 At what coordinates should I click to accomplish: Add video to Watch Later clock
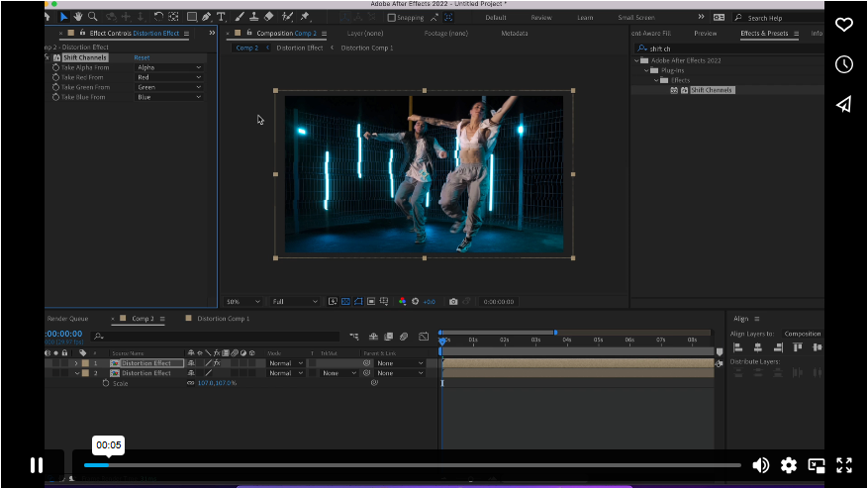coord(843,64)
